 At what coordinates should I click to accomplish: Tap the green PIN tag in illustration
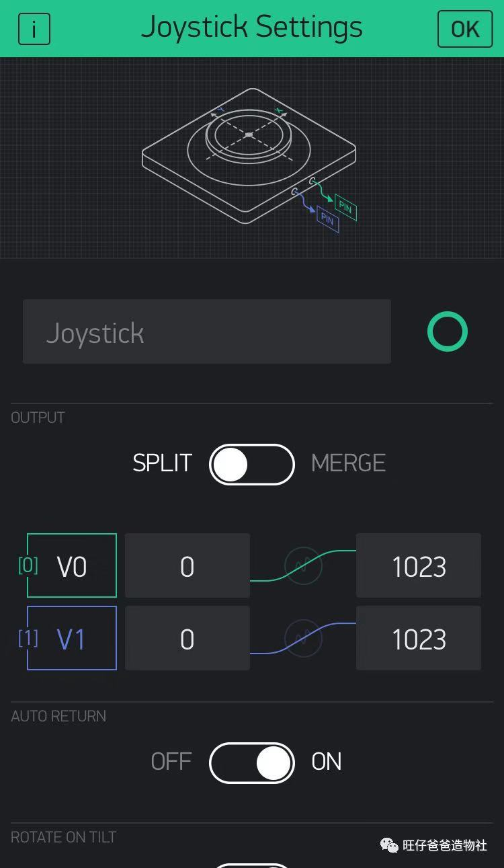click(345, 207)
